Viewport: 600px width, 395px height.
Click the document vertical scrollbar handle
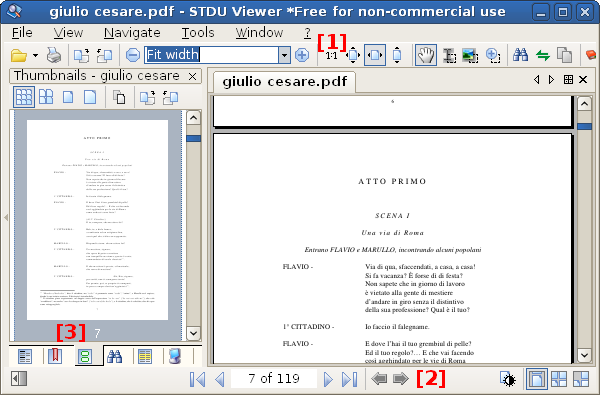pos(584,126)
